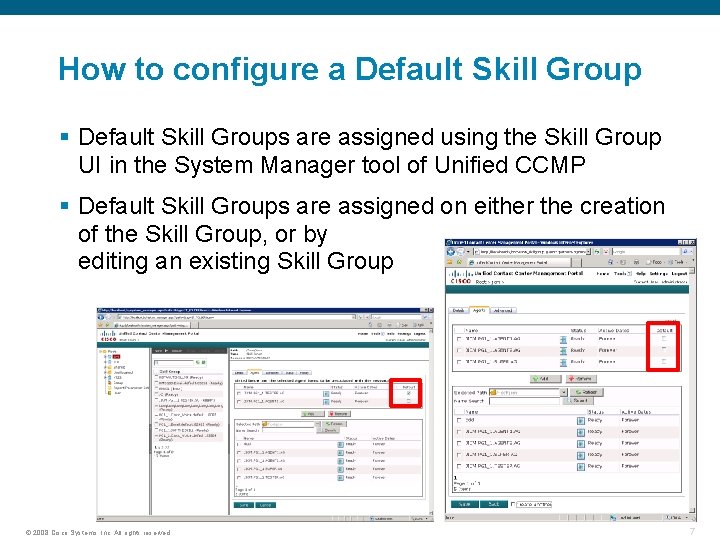The image size is (720, 540).
Task: Click agent icon in third row of right window's top table
Action: 563,363
